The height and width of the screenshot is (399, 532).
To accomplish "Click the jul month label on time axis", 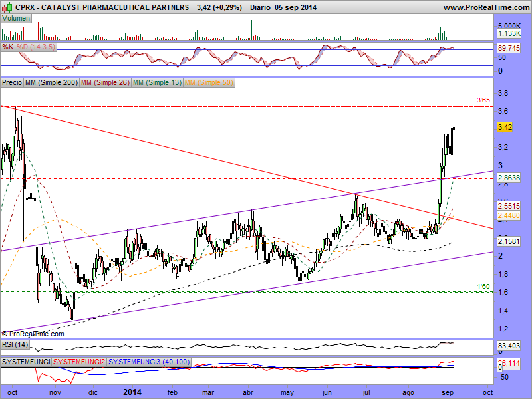I will [x=366, y=392].
